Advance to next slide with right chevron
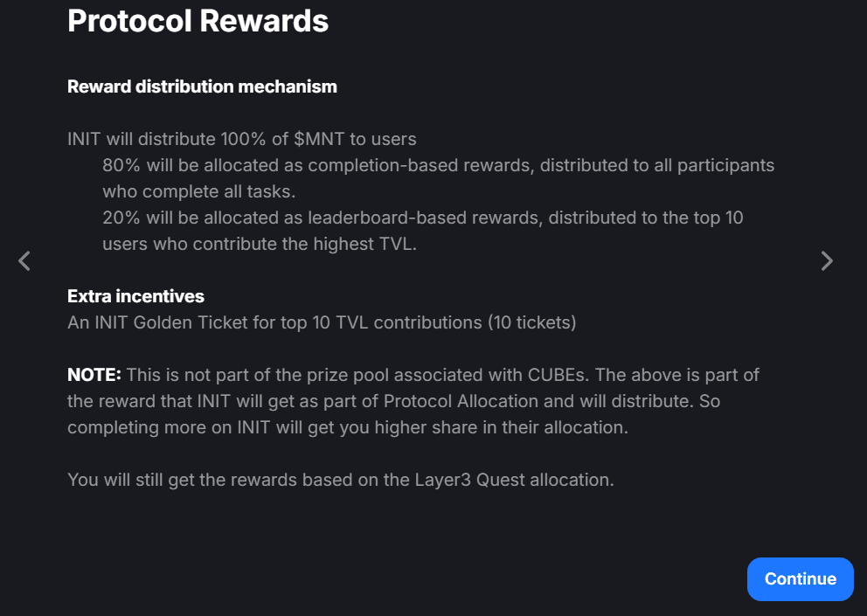867x616 pixels. tap(827, 260)
